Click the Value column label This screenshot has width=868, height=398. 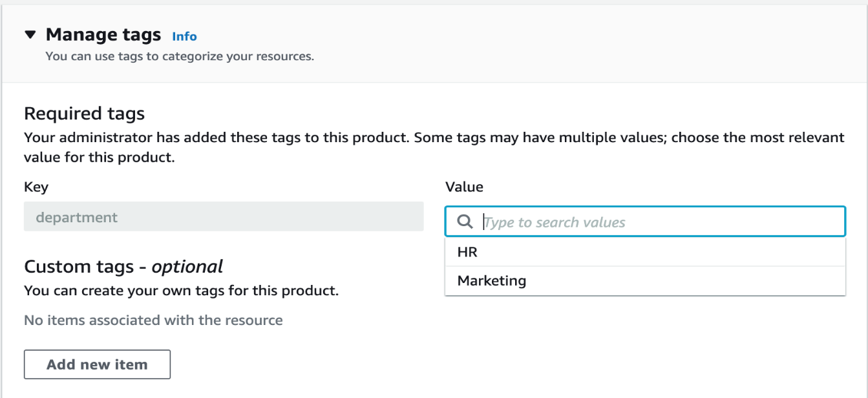pyautogui.click(x=464, y=187)
